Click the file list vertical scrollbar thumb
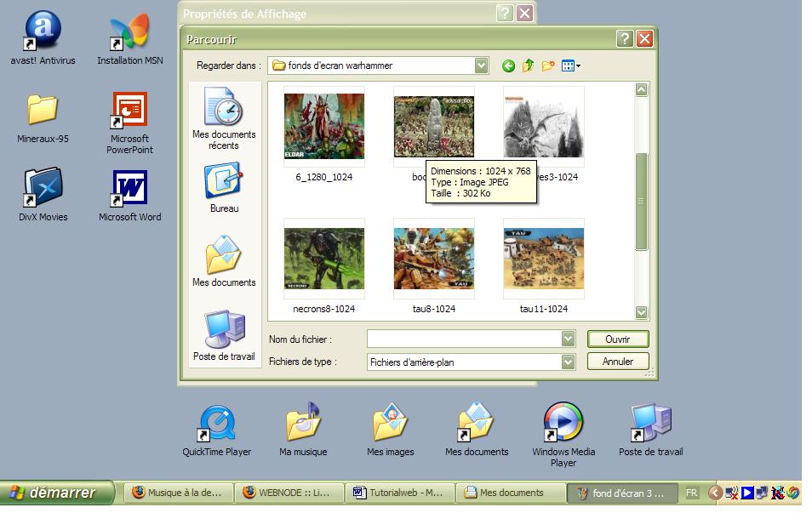This screenshot has width=812, height=513. 641,202
